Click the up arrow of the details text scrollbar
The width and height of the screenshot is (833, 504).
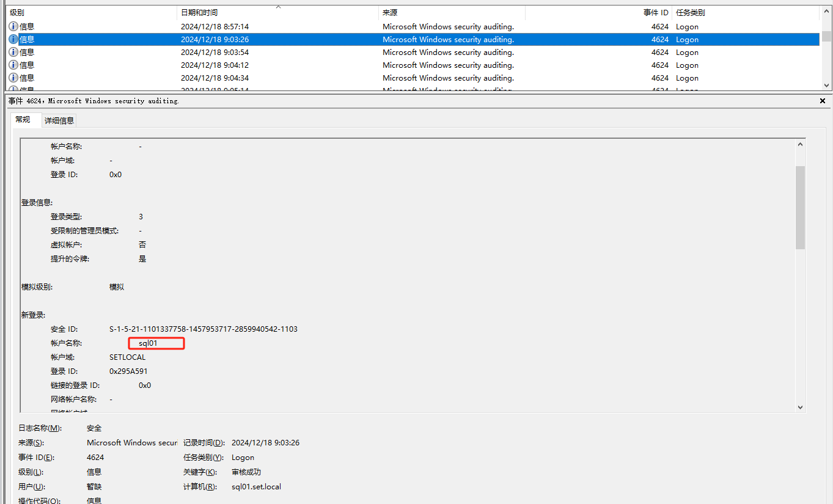(800, 145)
